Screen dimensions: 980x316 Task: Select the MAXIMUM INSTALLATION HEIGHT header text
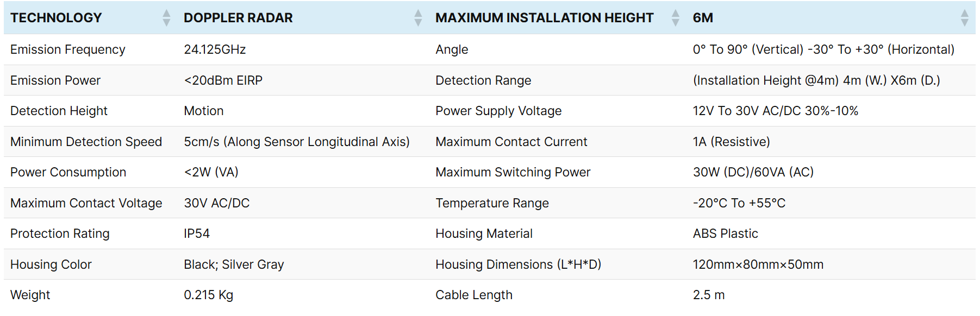click(544, 18)
